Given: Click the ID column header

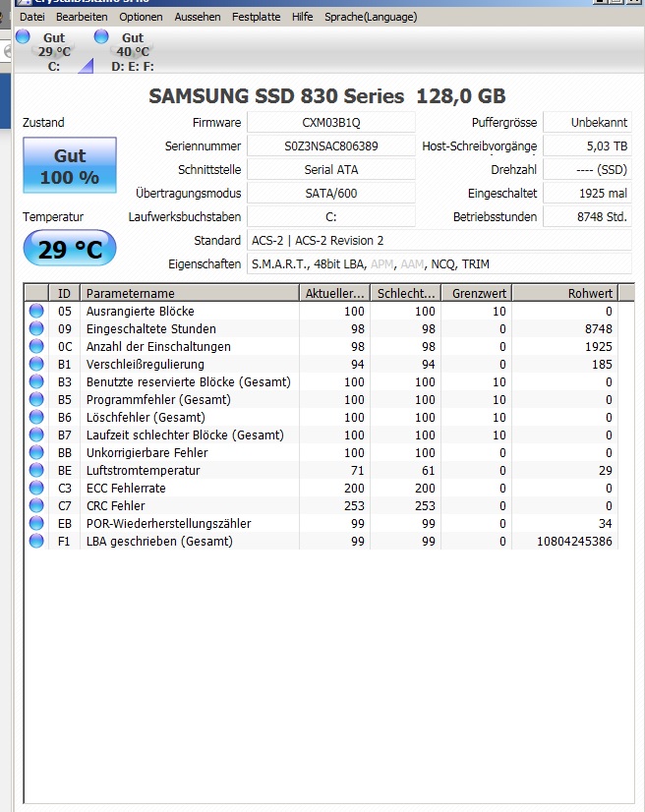Looking at the screenshot, I should click(64, 293).
